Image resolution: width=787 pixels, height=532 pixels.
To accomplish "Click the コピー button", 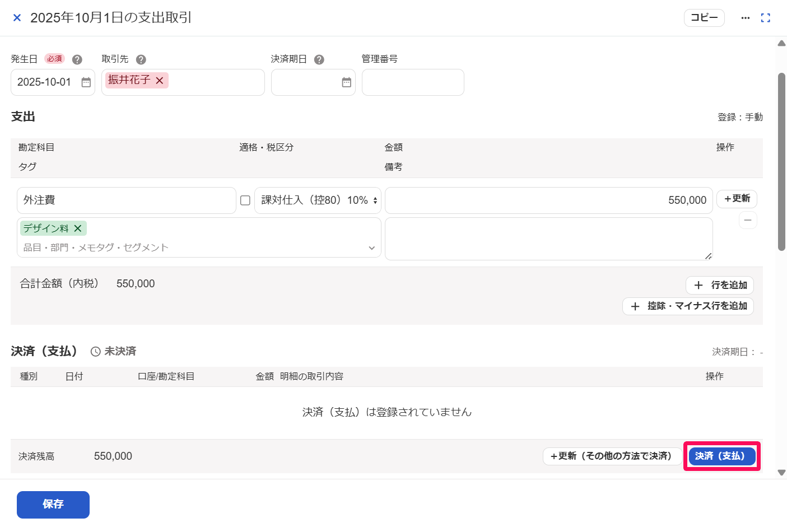I will (704, 18).
